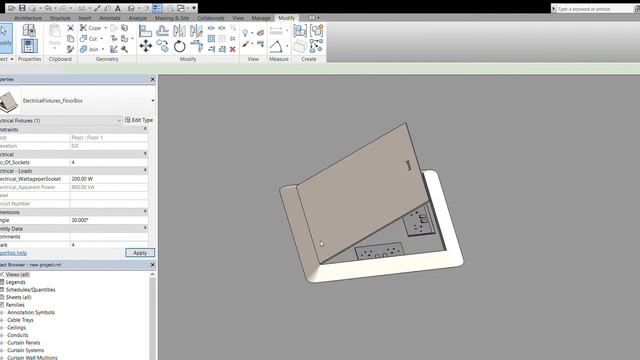Open the Electrical Fixtures (1) filter dropdown
This screenshot has height=360, width=640.
pyautogui.click(x=119, y=120)
